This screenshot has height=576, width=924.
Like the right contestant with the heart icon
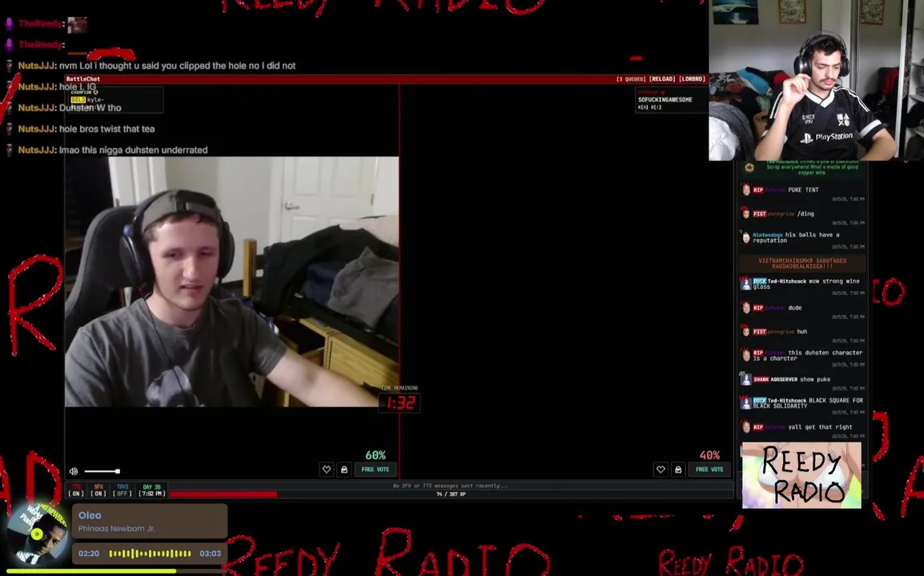[x=661, y=470]
